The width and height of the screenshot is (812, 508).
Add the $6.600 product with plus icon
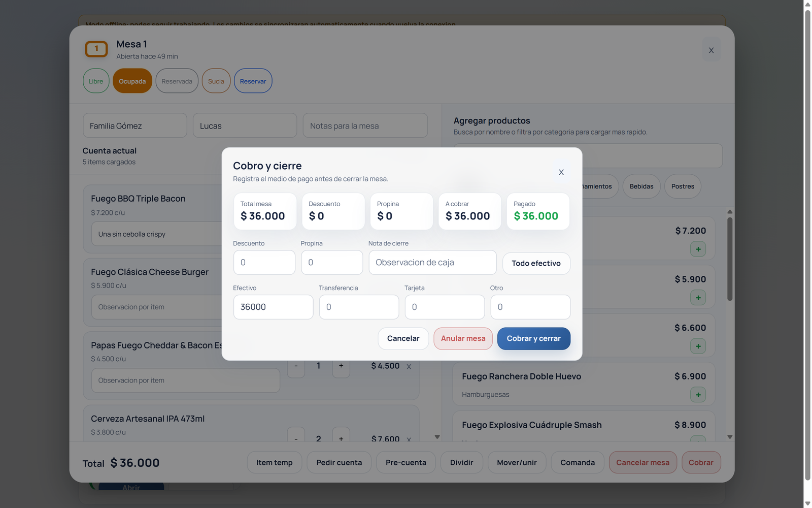[x=698, y=346]
